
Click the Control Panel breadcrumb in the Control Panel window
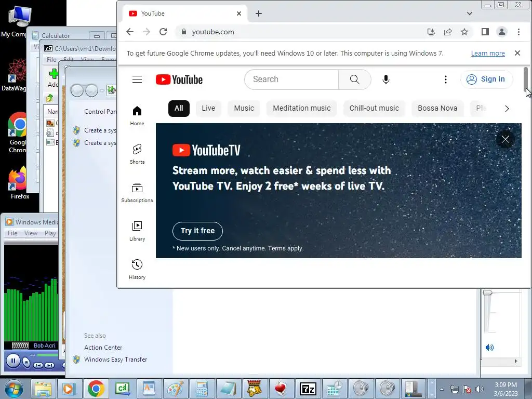point(100,112)
